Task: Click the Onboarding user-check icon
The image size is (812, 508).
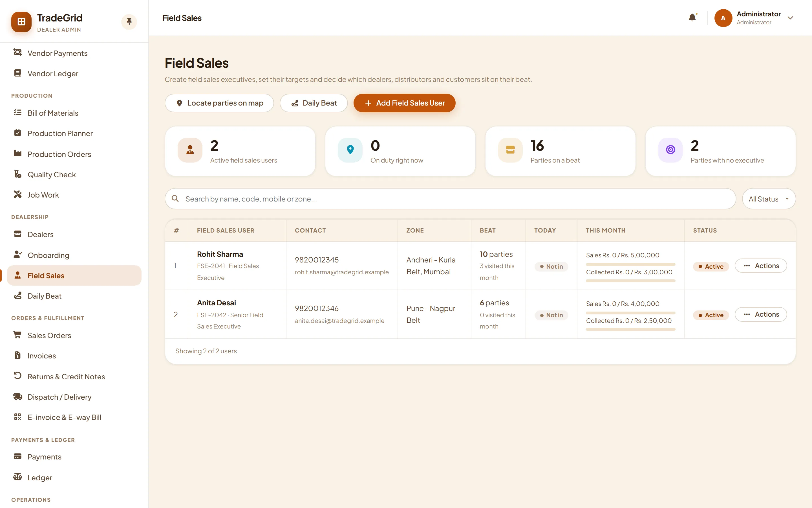Action: coord(17,254)
